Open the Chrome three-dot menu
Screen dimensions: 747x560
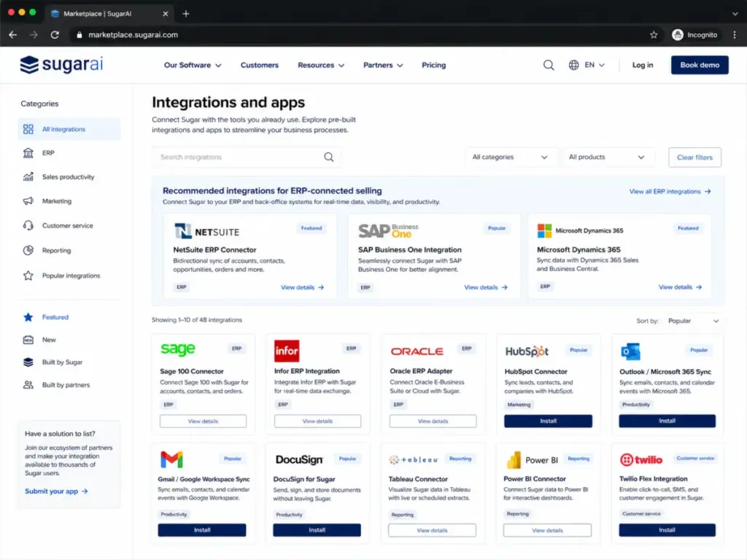coord(734,35)
